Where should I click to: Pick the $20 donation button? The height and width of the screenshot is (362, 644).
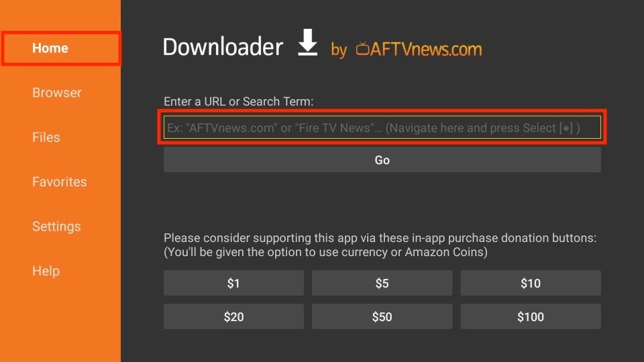coord(233,316)
